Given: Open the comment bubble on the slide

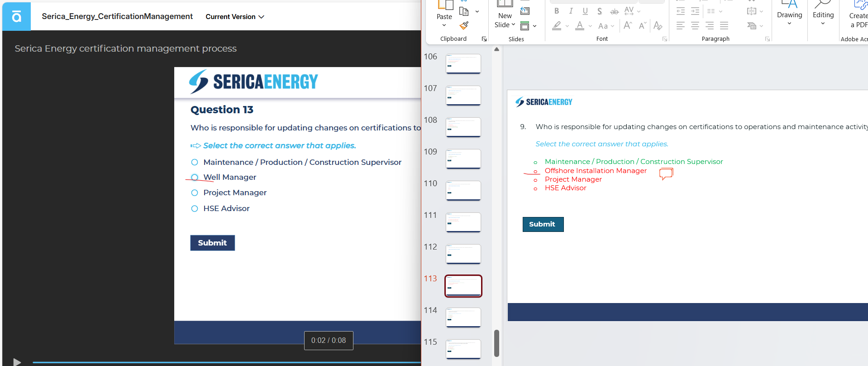Looking at the screenshot, I should point(666,173).
